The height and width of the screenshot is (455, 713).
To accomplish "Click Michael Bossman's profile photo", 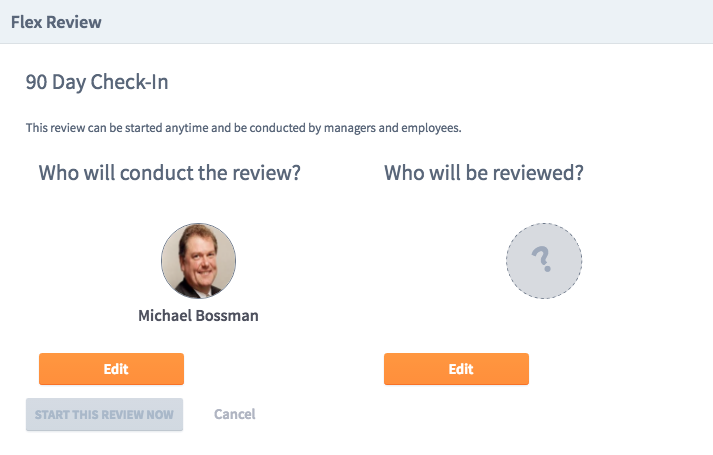I will point(198,260).
